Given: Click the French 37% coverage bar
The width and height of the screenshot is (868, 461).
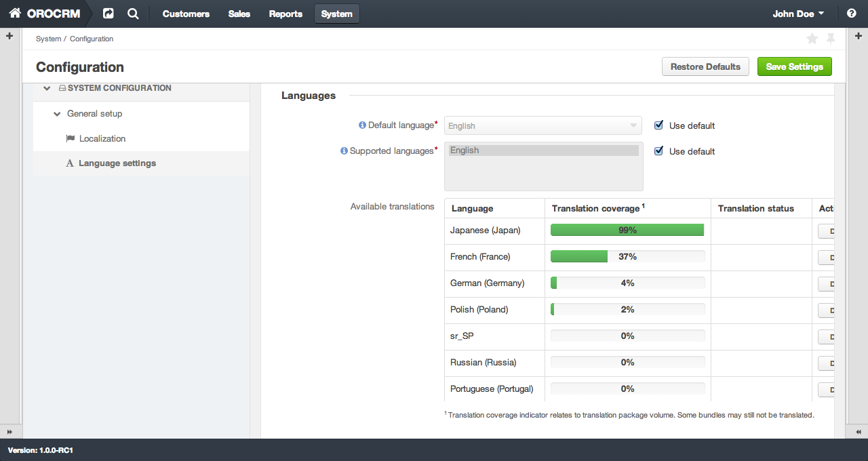Looking at the screenshot, I should click(x=627, y=257).
